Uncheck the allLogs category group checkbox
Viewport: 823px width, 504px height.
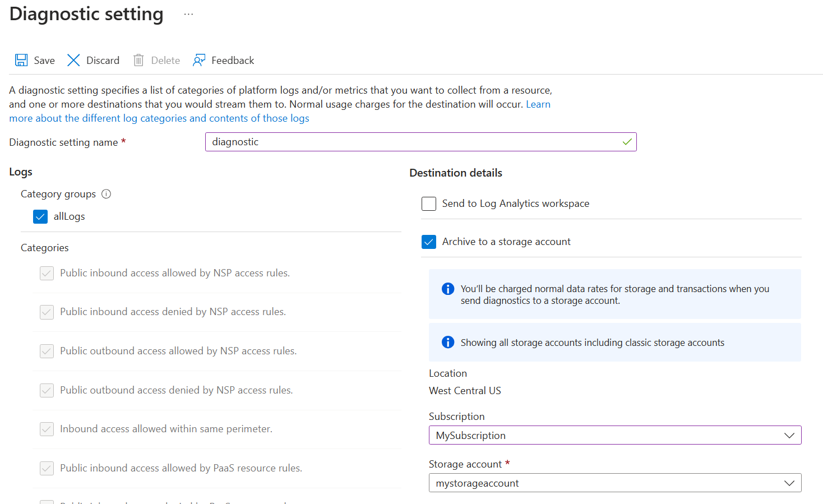click(x=40, y=217)
